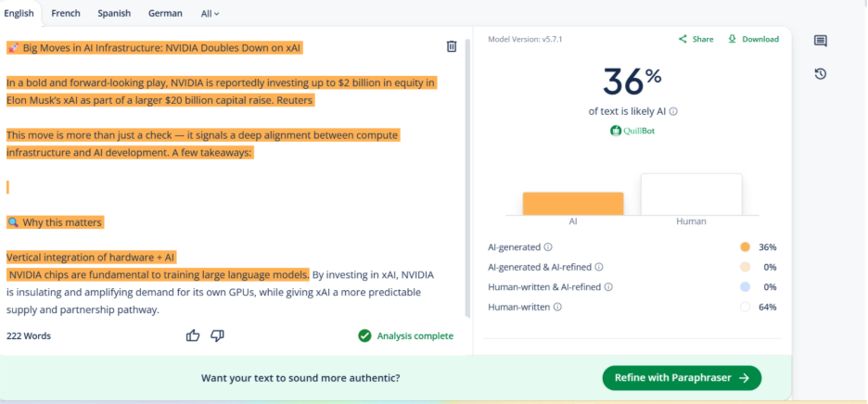
Task: Click the thumbs up feedback icon
Action: (x=193, y=335)
